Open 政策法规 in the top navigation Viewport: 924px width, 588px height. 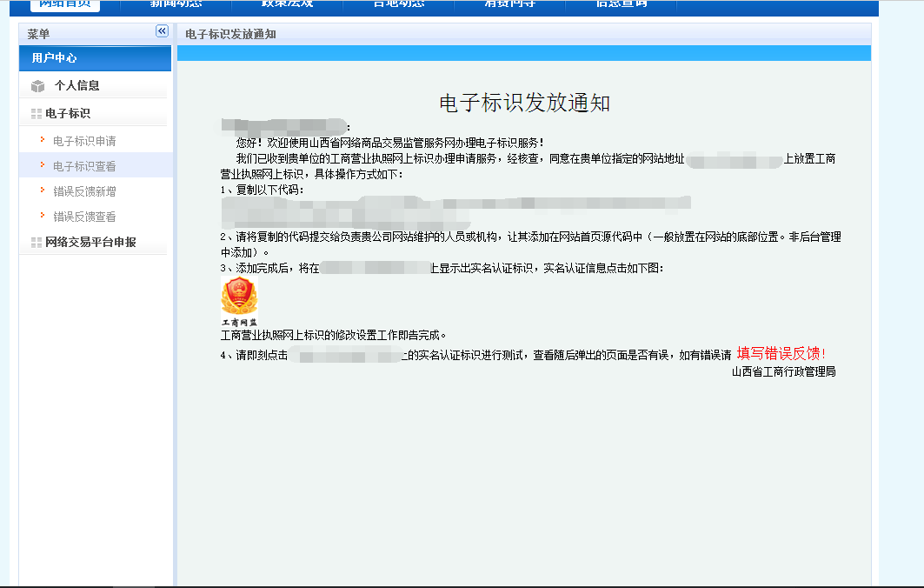[x=287, y=3]
